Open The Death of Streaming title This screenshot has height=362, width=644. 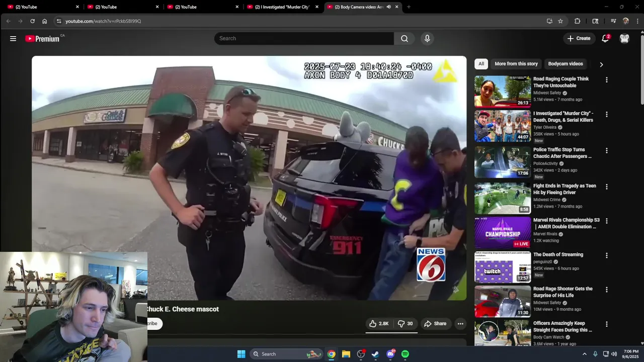pos(558,254)
